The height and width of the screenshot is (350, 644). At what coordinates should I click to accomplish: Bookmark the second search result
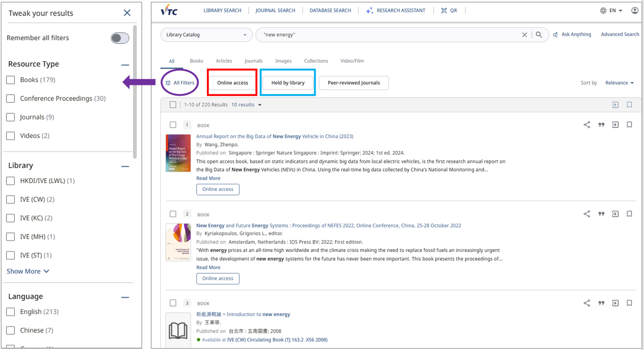pyautogui.click(x=629, y=214)
